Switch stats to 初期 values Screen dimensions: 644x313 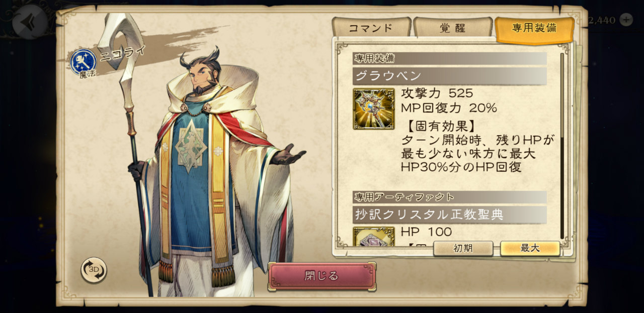[x=463, y=248]
